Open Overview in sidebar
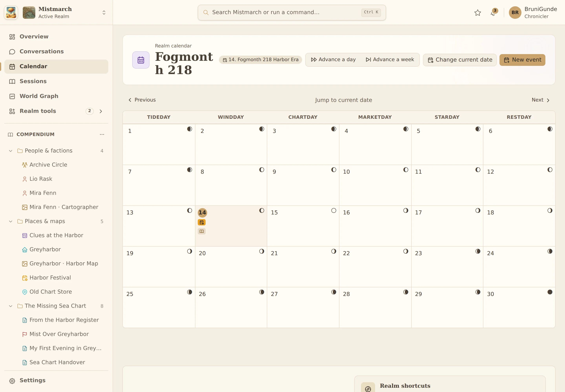The image size is (565, 392). tap(56, 37)
